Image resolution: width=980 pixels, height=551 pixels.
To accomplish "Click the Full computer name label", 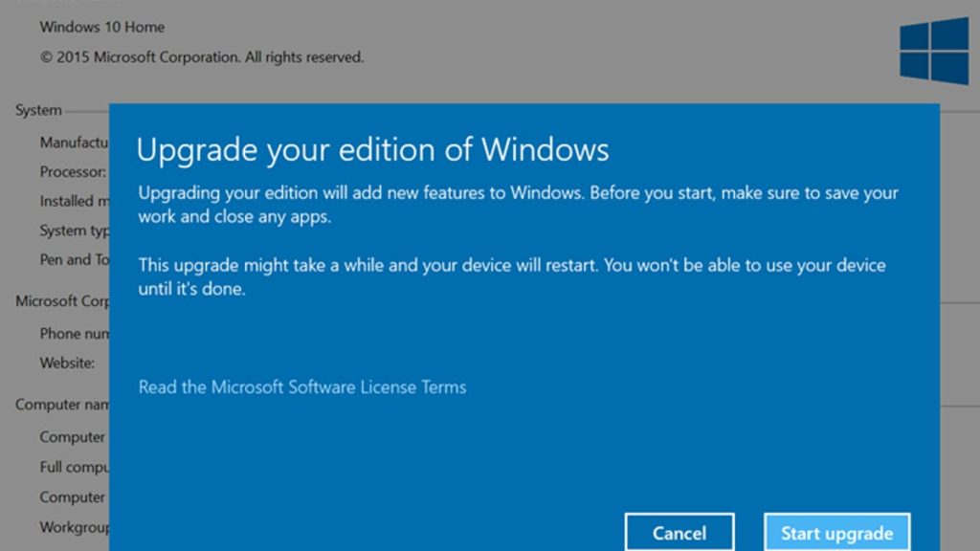I will click(75, 467).
